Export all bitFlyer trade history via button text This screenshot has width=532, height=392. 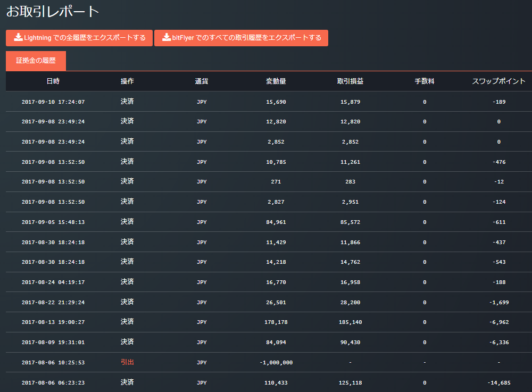point(247,38)
